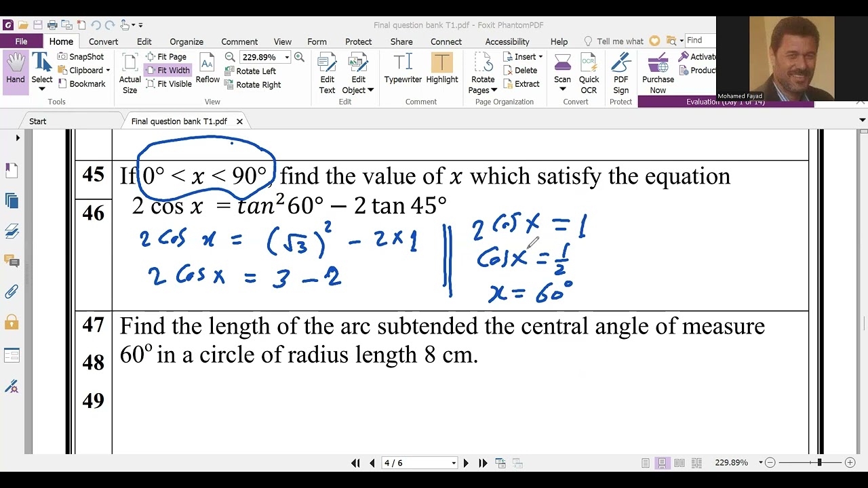
Task: Switch to the Organize ribbon tab
Action: click(186, 41)
